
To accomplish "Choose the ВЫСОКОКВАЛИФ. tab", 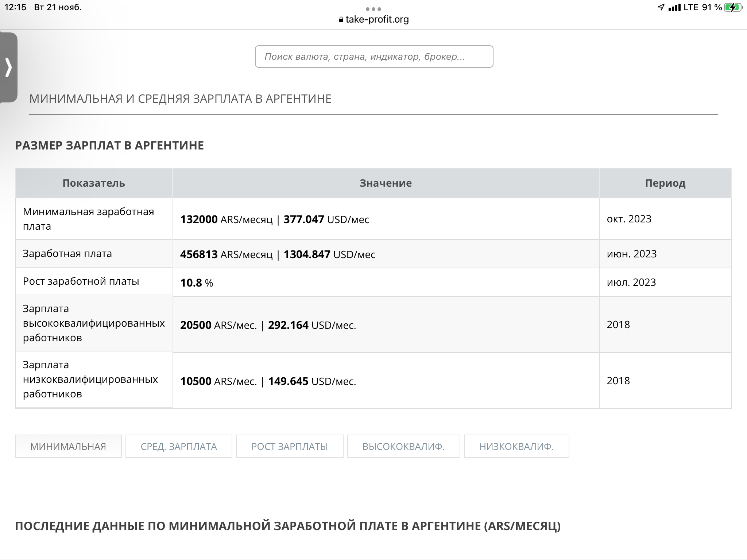I will pyautogui.click(x=403, y=446).
